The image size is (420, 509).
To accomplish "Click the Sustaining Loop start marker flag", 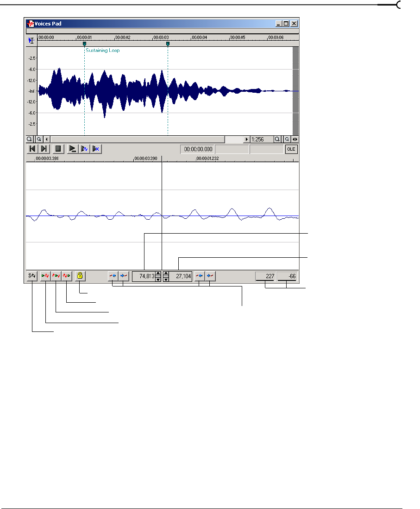I will 85,44.
